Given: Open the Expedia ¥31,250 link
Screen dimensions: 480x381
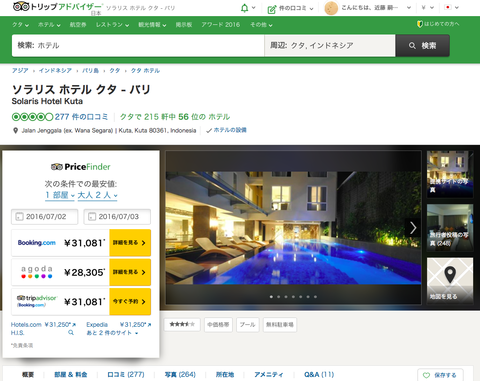Looking at the screenshot, I should click(119, 324).
